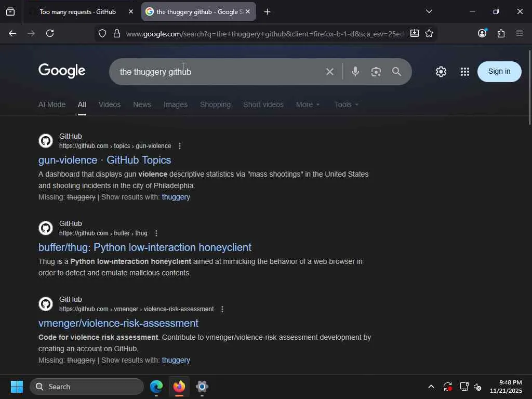Screen dimensions: 532x399
Task: Show hidden system tray icons
Action: 431,387
